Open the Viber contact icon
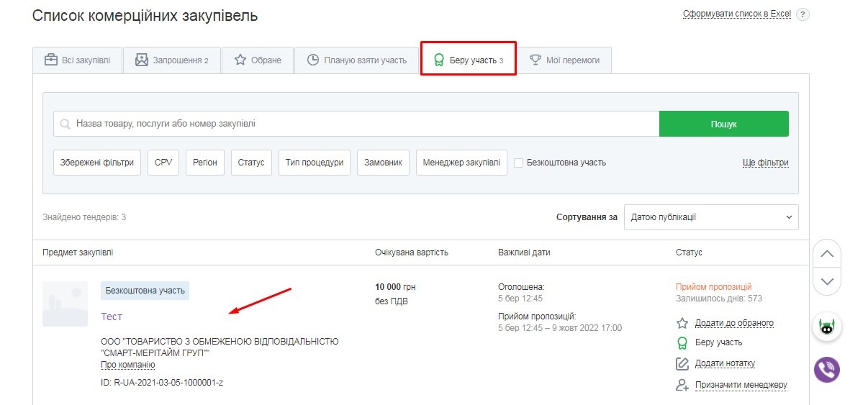 [827, 370]
